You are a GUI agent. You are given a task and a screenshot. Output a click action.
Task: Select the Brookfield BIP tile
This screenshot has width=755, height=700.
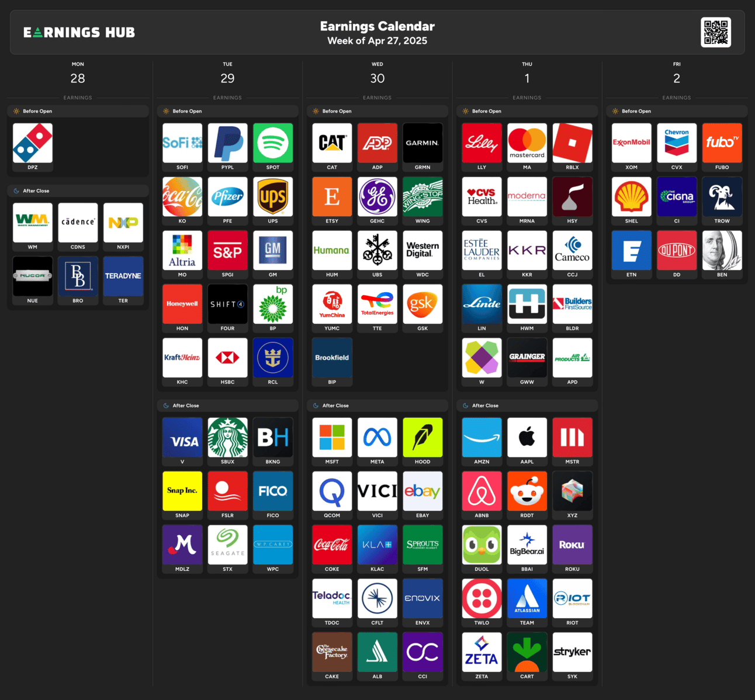tap(332, 362)
